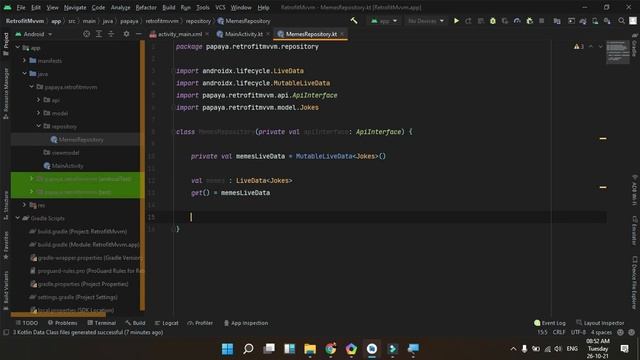The height and width of the screenshot is (360, 640).
Task: Expand the res folder
Action: tap(24, 204)
